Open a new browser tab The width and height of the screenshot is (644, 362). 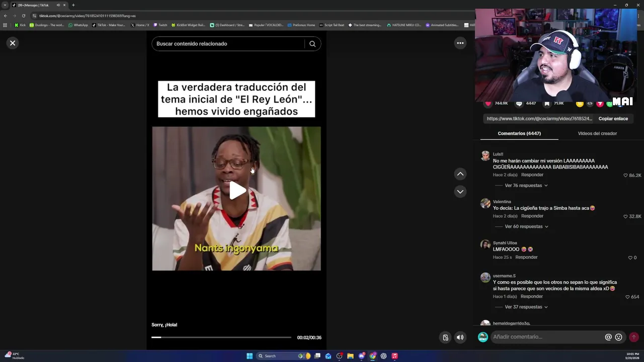(73, 5)
